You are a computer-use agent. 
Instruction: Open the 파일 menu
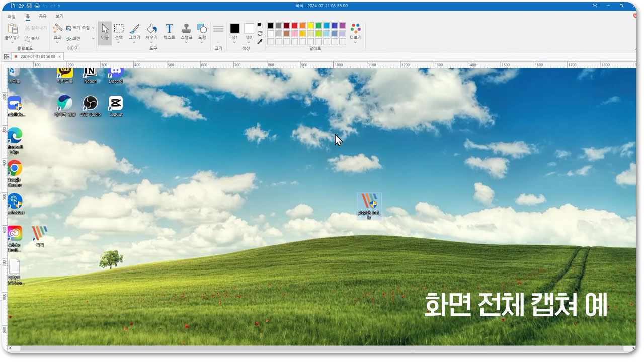(11, 16)
